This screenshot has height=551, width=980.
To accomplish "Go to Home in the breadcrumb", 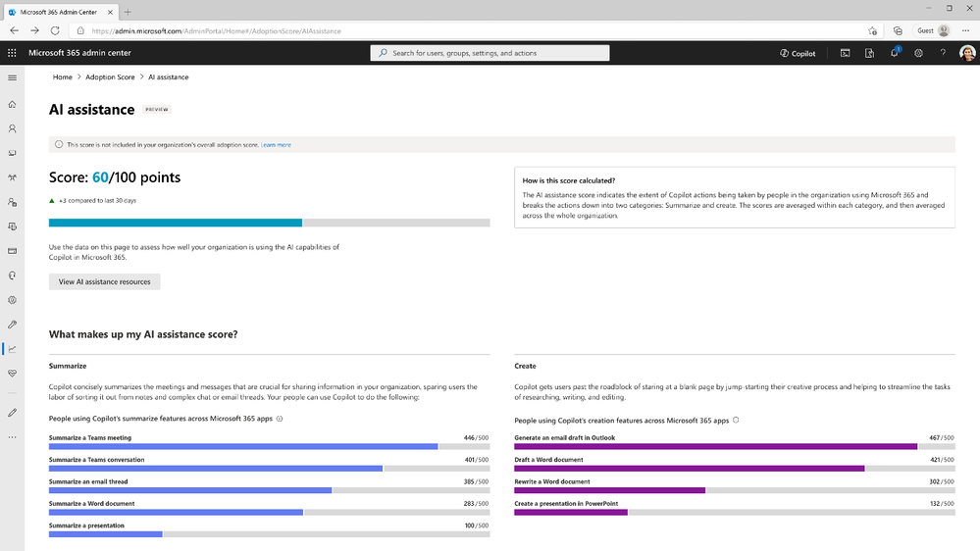I will click(63, 76).
